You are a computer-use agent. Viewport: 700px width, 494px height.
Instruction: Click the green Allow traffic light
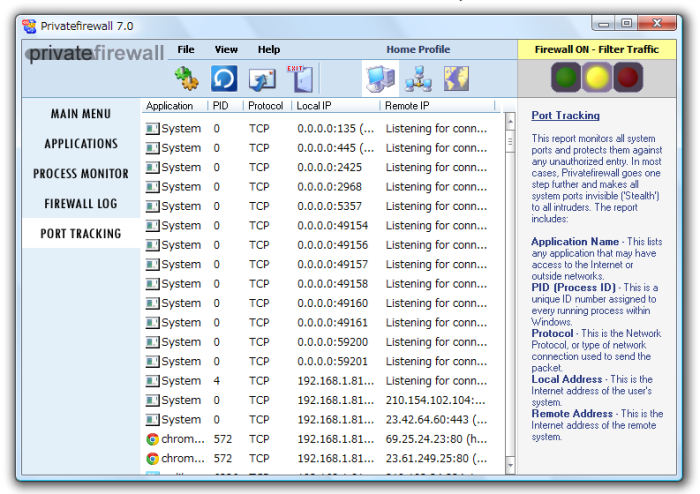(x=566, y=77)
